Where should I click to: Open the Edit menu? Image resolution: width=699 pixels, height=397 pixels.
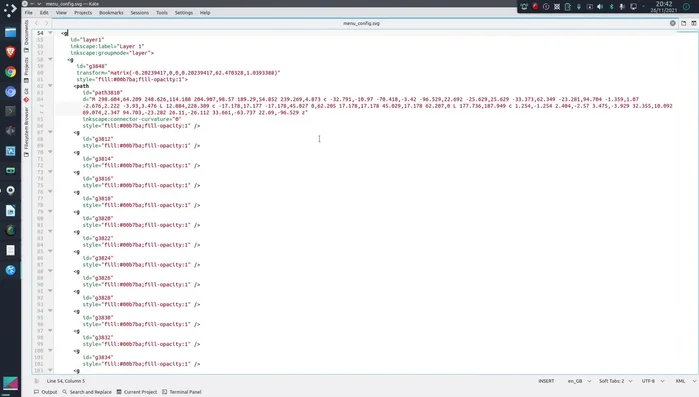point(44,12)
